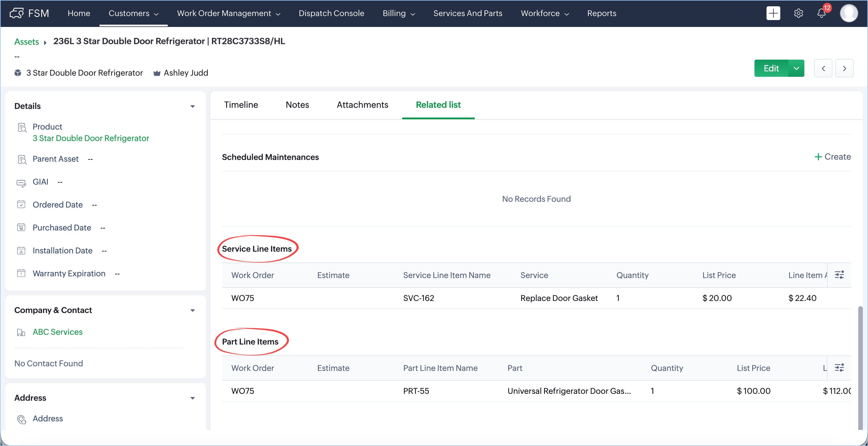868x446 pixels.
Task: Click the FSM logo icon
Action: (x=17, y=13)
